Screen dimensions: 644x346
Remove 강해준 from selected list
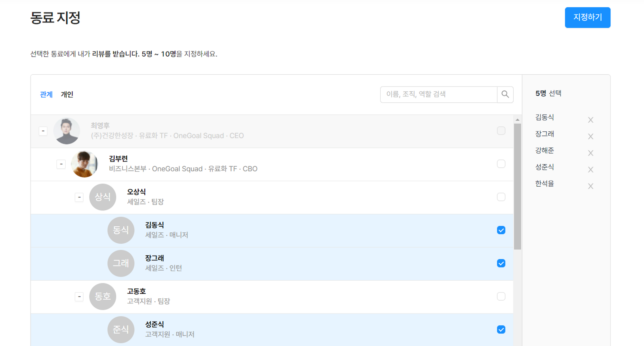[590, 153]
